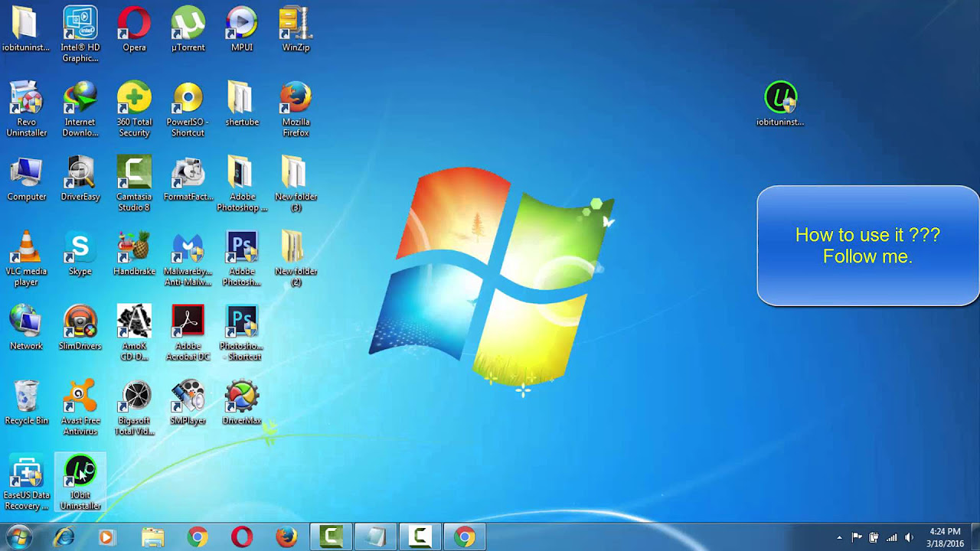Select the Avast Free Antivirus icon
The width and height of the screenshot is (980, 551).
click(80, 407)
